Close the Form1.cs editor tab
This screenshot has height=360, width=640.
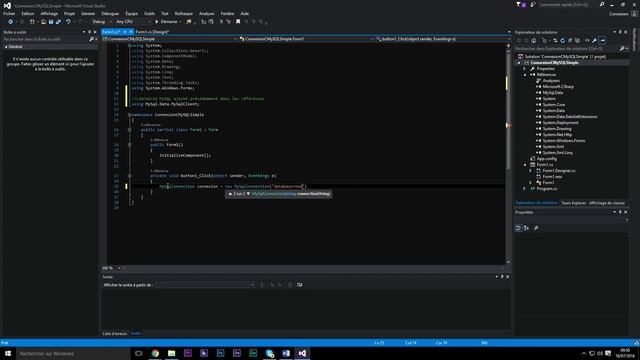tap(131, 32)
